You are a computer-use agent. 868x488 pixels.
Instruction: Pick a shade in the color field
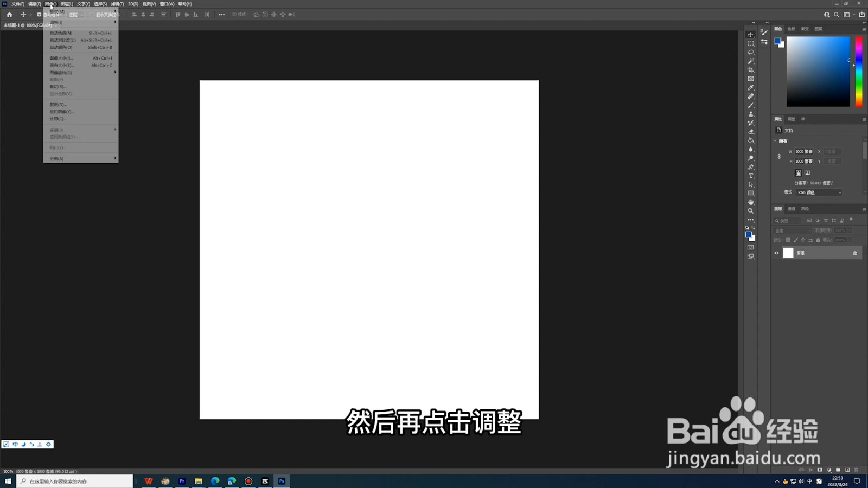click(x=818, y=72)
